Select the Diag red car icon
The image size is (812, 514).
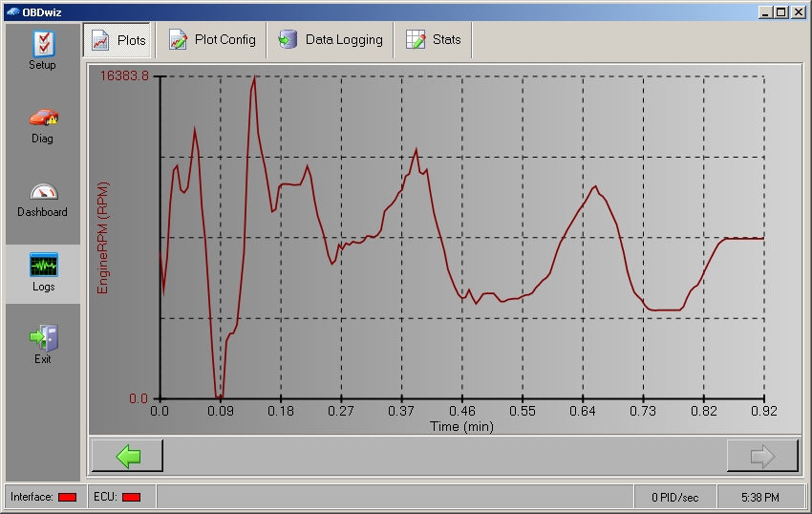[x=42, y=118]
